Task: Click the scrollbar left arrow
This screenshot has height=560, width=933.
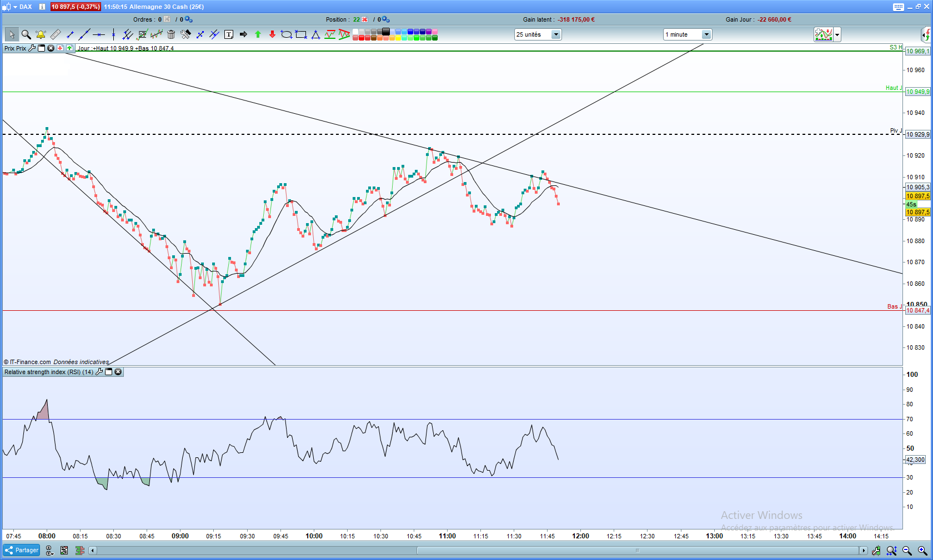Action: point(93,551)
